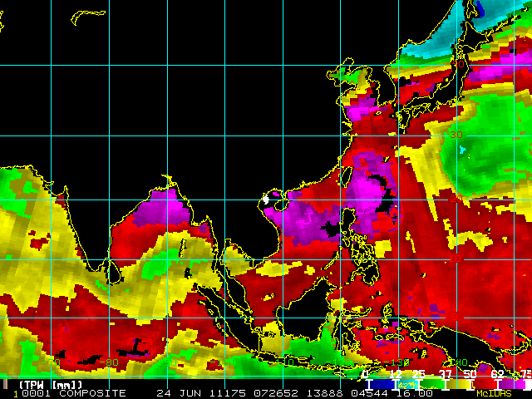Viewport: 532px width, 399px height.
Task: Click the yellow 37–50 mm color bar segment
Action: pyautogui.click(x=458, y=384)
